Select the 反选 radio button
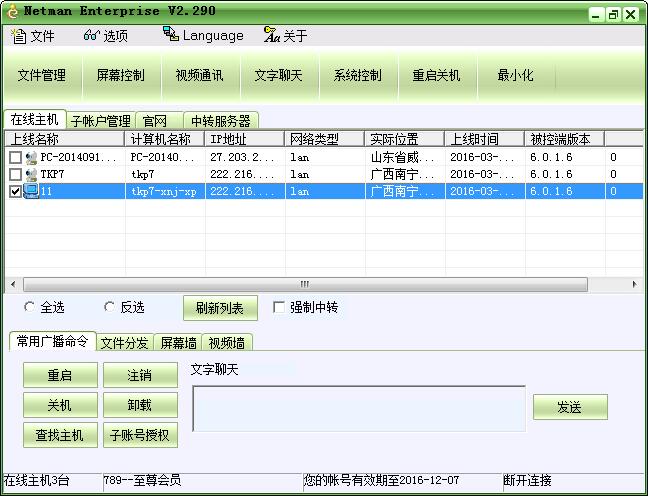This screenshot has width=648, height=496. [x=110, y=307]
